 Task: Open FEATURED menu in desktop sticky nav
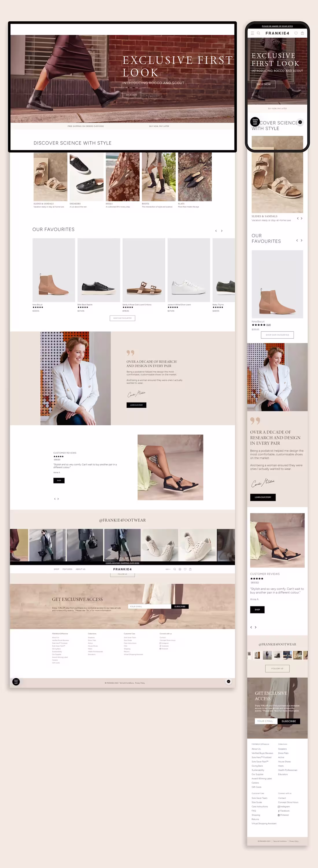pyautogui.click(x=67, y=569)
